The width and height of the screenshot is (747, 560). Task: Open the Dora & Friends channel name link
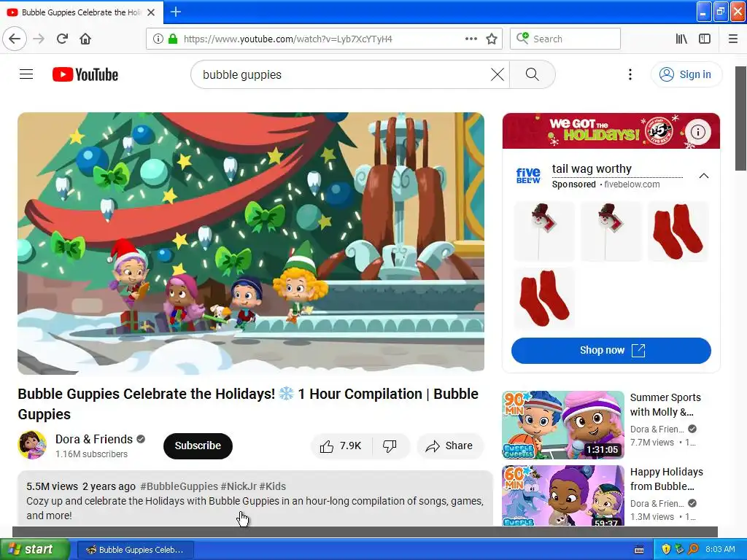(x=94, y=439)
